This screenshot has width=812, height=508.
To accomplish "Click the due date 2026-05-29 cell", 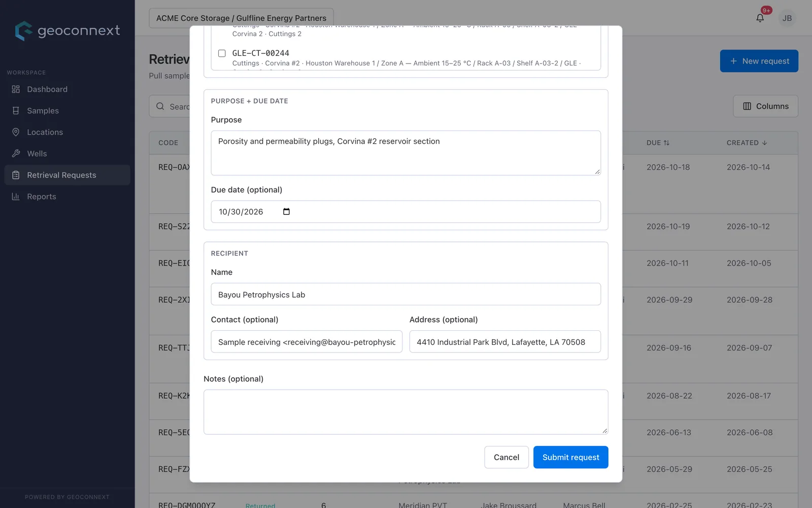I will tap(669, 469).
